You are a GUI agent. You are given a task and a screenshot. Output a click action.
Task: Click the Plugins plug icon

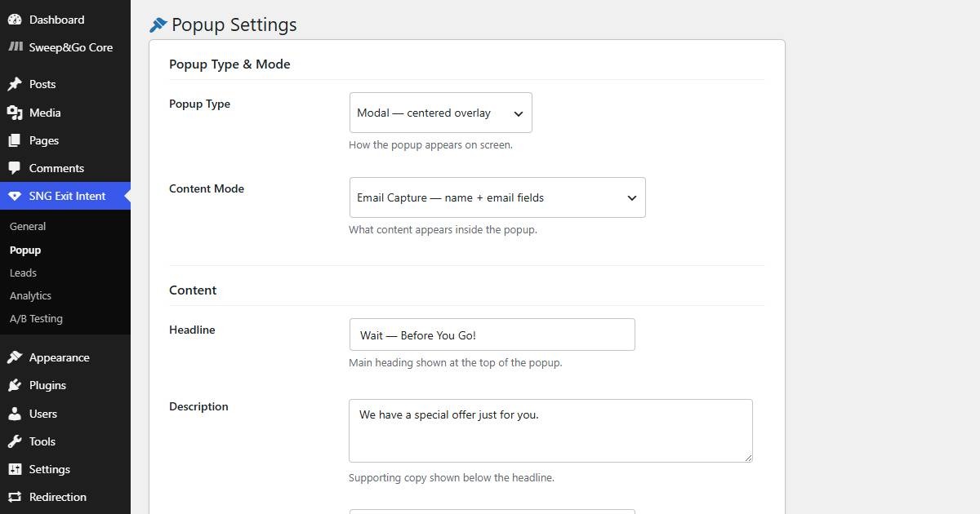15,385
